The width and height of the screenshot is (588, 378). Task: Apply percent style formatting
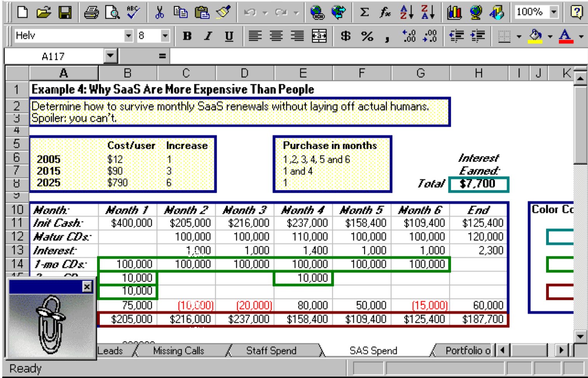[367, 36]
